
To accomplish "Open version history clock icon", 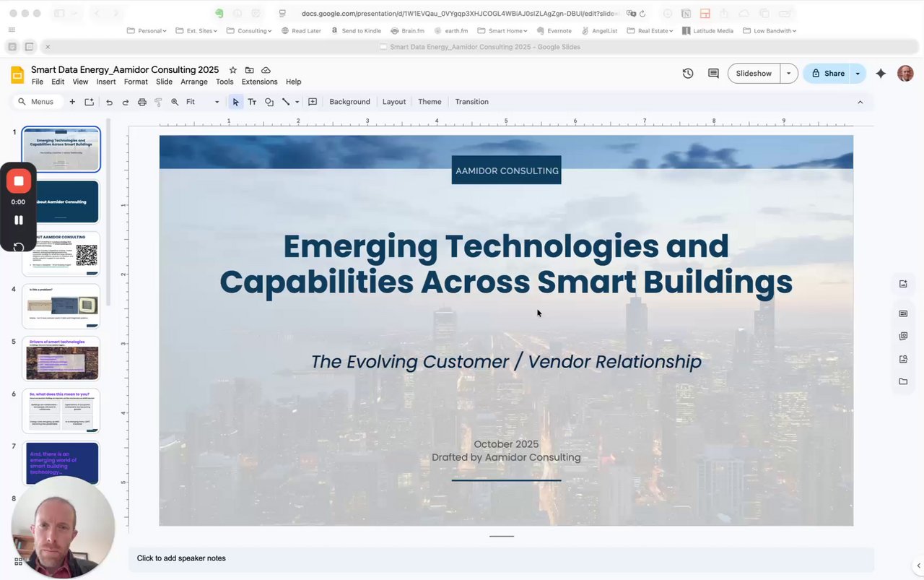I will tap(688, 74).
